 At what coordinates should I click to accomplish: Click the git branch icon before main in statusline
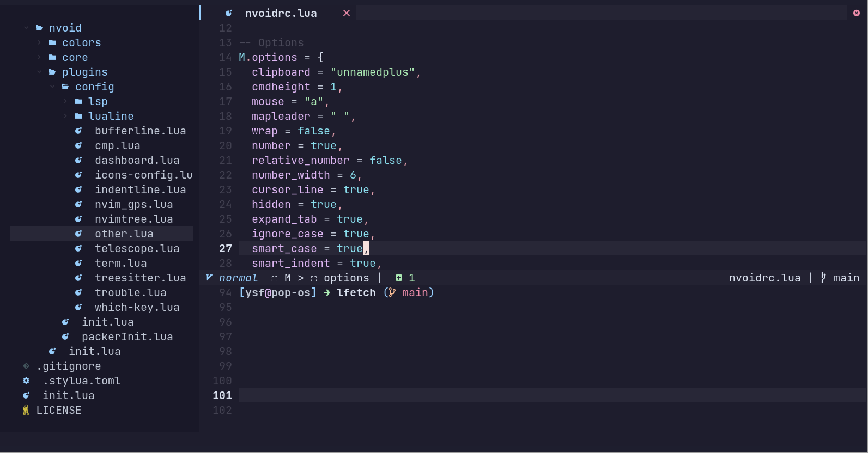pyautogui.click(x=823, y=278)
